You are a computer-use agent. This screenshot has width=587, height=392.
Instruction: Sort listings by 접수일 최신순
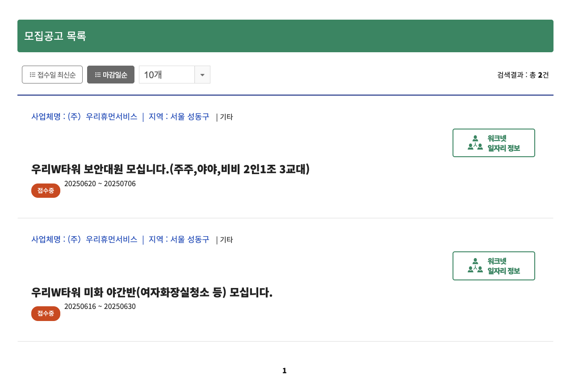coord(52,75)
